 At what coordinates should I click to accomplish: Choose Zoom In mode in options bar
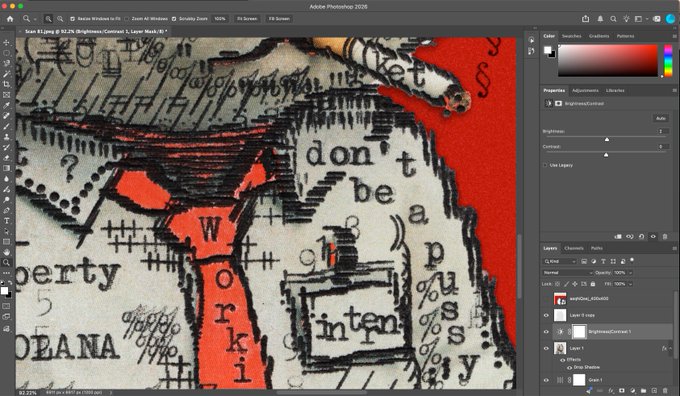point(48,19)
